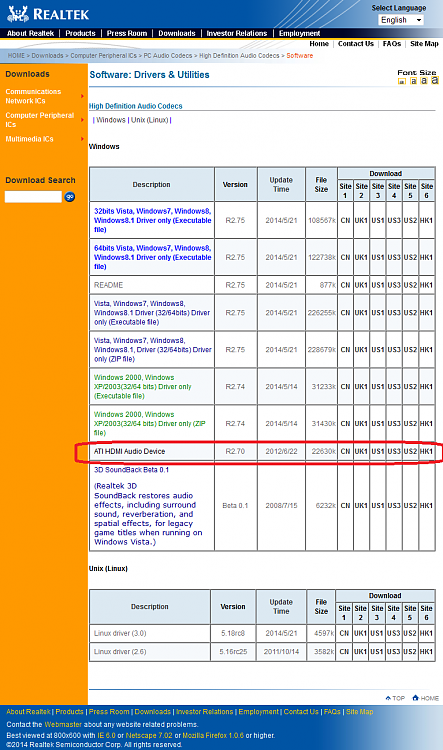
Task: Click Netscape 7.02 link in footer
Action: pos(149,735)
